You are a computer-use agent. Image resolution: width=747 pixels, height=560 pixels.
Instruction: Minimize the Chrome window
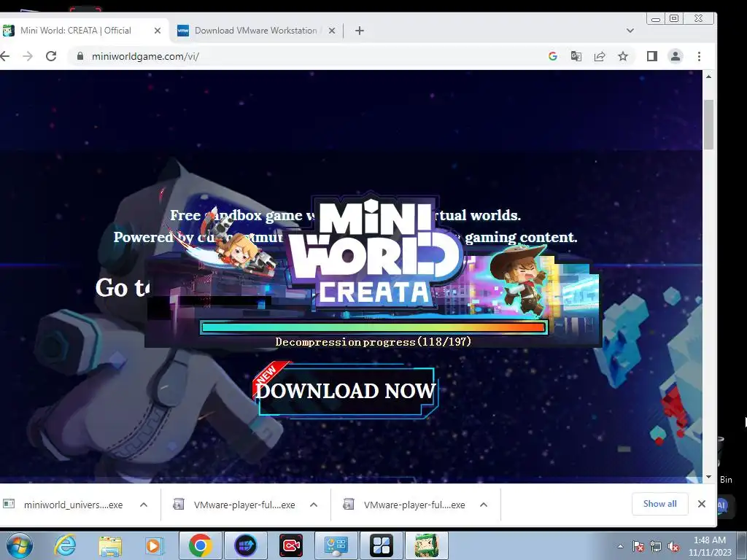click(x=656, y=19)
